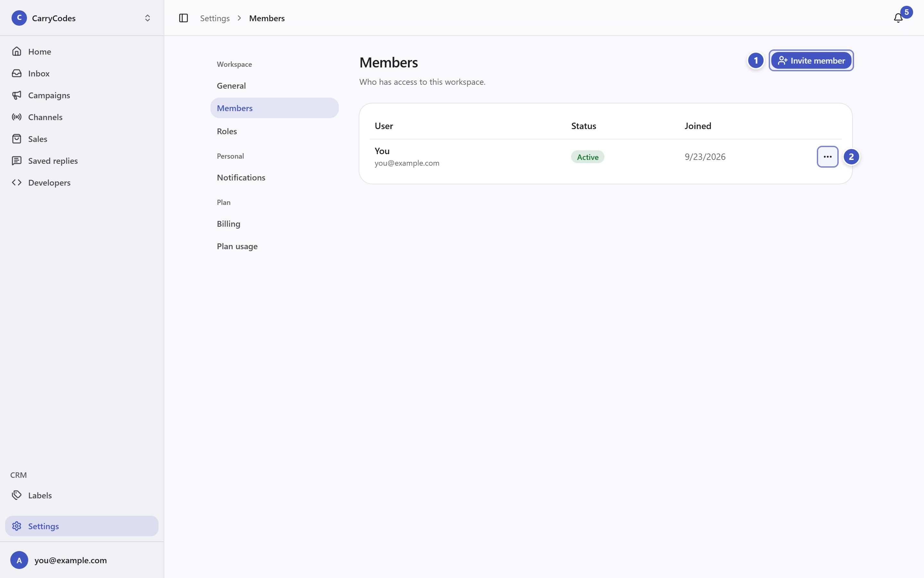Click the Home icon in sidebar
The width and height of the screenshot is (924, 578).
16,51
